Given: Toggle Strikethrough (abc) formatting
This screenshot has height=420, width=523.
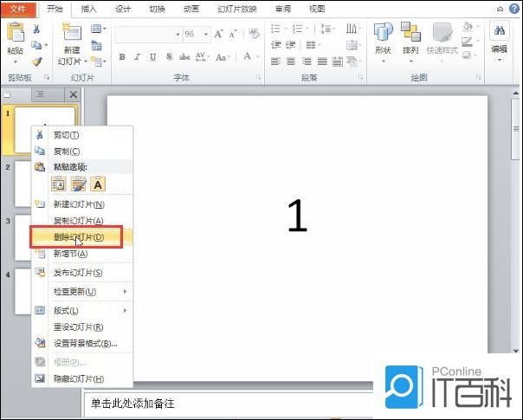Looking at the screenshot, I should (184, 57).
